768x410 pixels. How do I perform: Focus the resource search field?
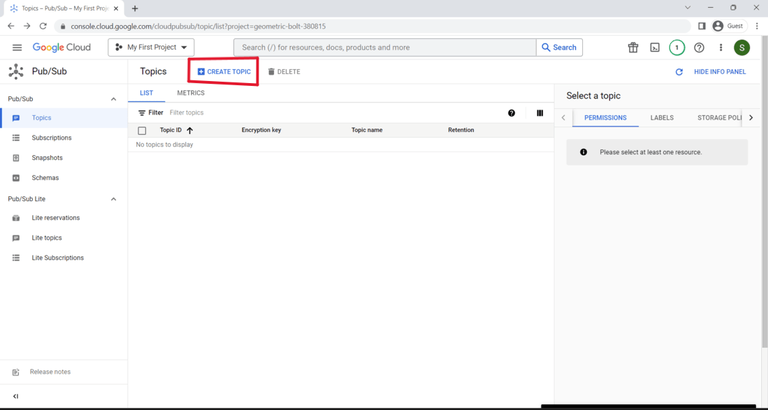pos(384,48)
